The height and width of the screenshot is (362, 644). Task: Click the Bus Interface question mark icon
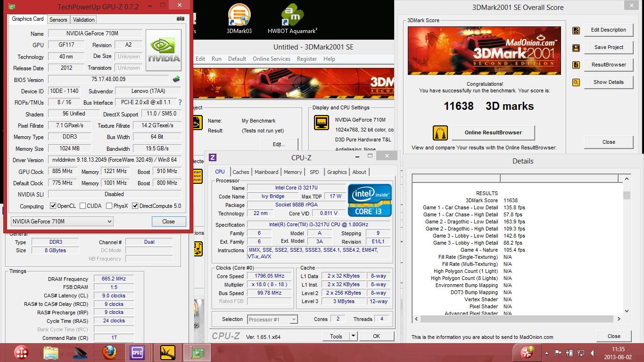pos(180,102)
